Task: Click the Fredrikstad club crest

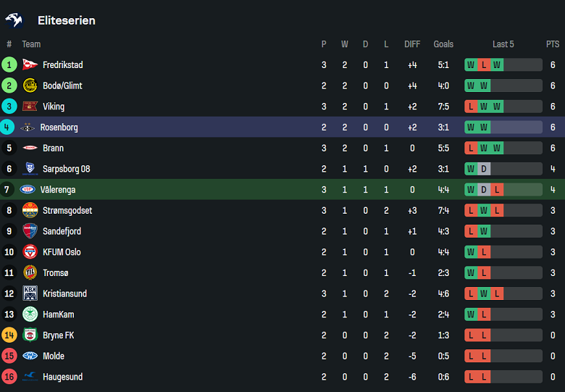Action: (x=30, y=64)
